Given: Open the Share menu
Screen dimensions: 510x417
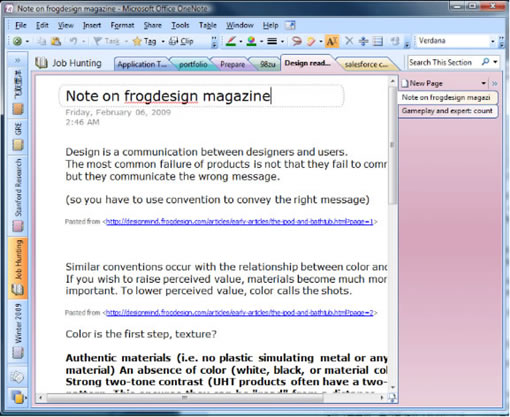Looking at the screenshot, I should pyautogui.click(x=153, y=25).
